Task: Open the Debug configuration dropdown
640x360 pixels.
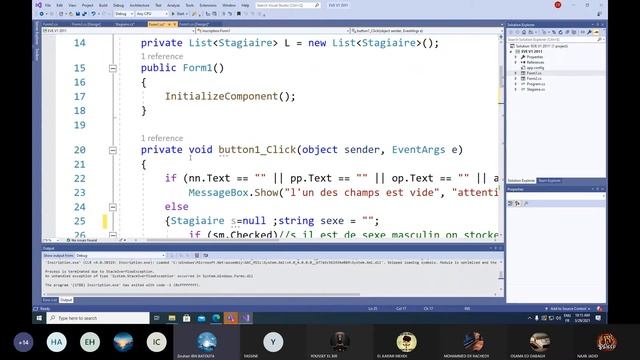Action: tap(124, 14)
